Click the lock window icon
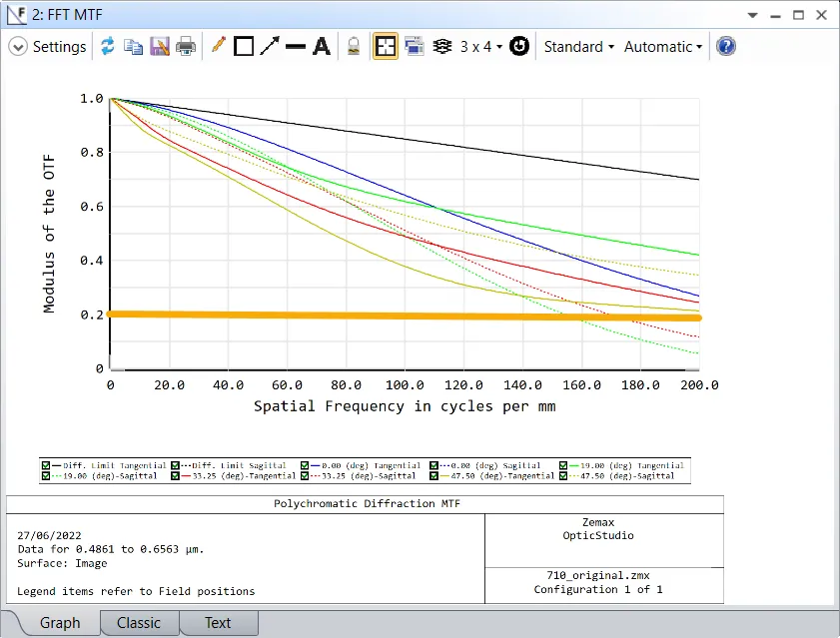The image size is (840, 638). point(353,47)
